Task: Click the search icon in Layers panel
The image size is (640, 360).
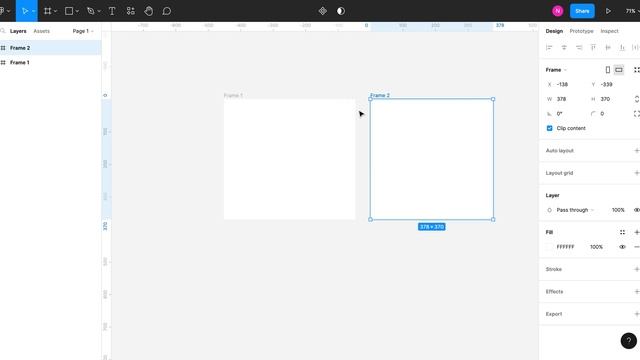Action: [3, 31]
